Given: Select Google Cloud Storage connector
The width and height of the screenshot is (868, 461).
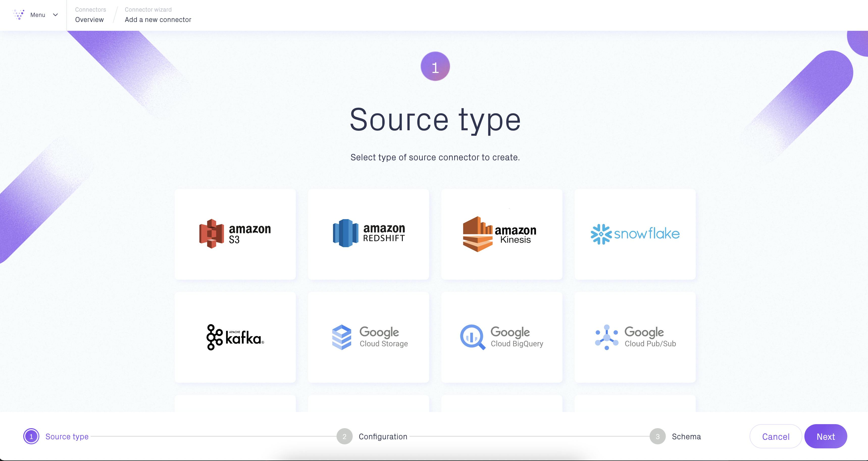Looking at the screenshot, I should coord(368,337).
